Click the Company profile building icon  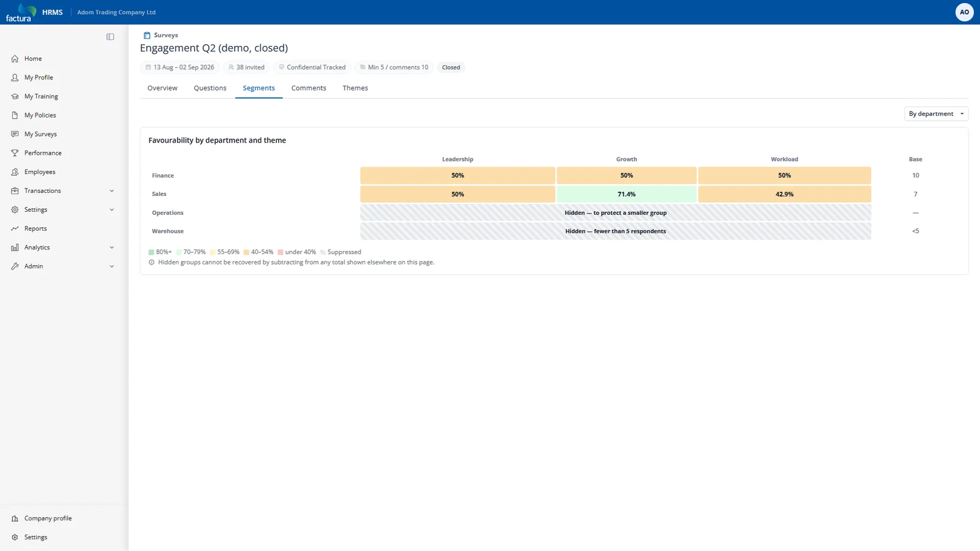coord(15,519)
